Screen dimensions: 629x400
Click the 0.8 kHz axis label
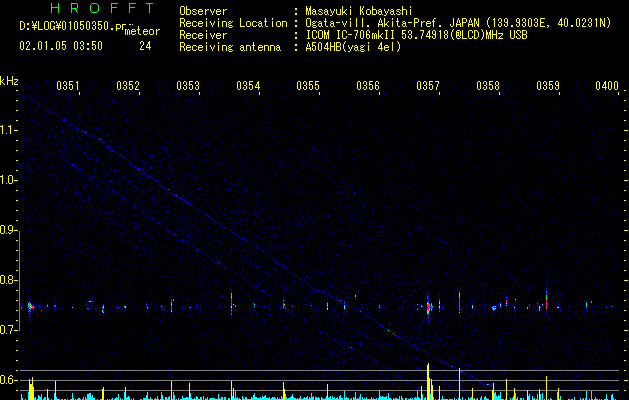9,280
